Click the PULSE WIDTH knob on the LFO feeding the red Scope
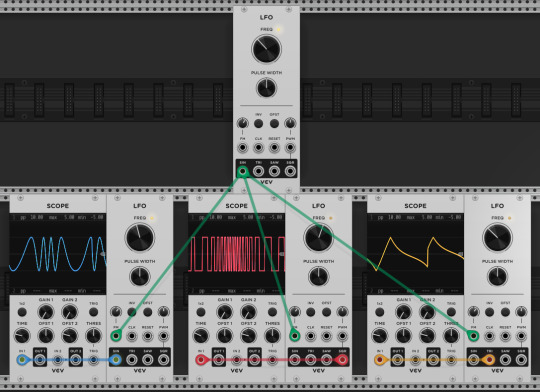 pyautogui.click(x=319, y=276)
